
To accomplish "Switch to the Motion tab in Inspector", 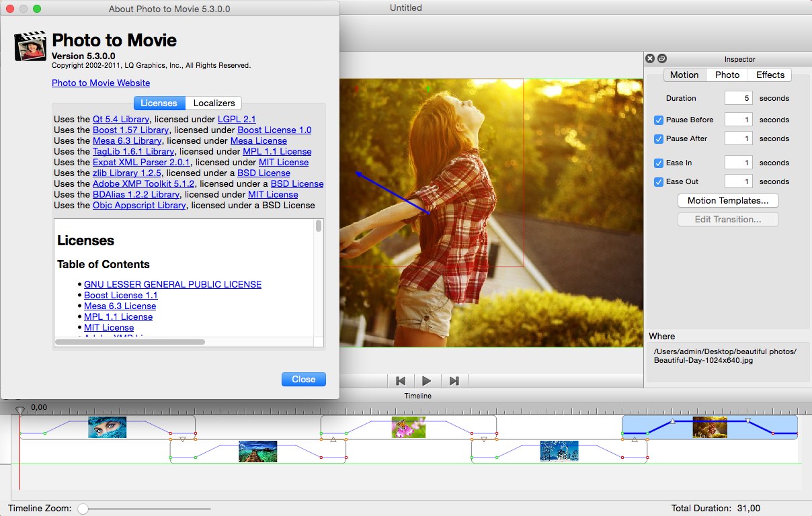I will [684, 75].
